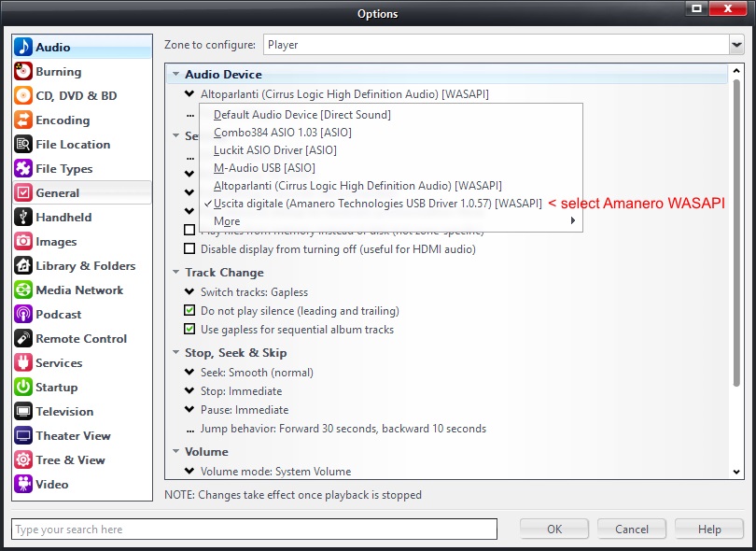Collapse the Stop, Seek & Skip section
The image size is (756, 551).
click(x=176, y=353)
